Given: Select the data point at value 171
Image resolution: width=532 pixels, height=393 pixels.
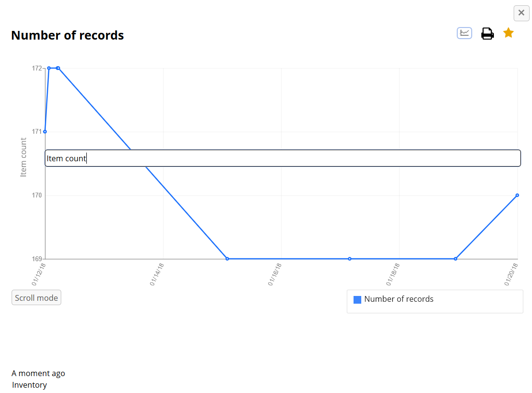Looking at the screenshot, I should click(45, 131).
